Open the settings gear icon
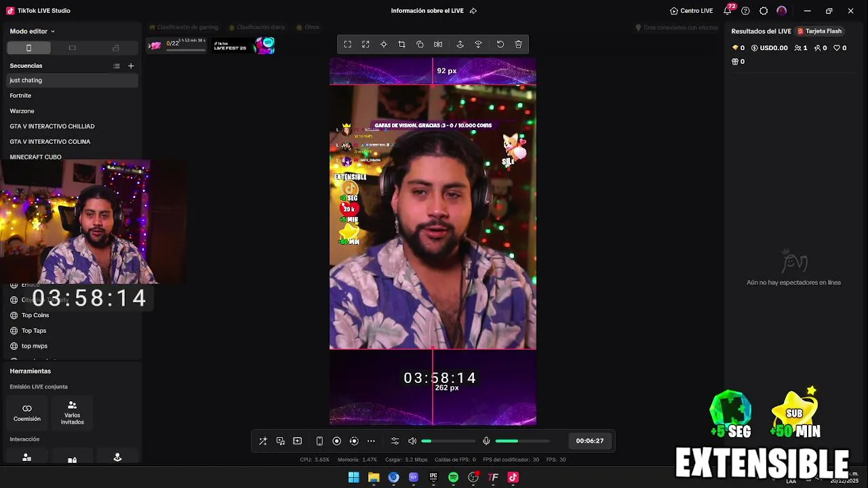Screen dimensions: 868x488 click(x=764, y=11)
